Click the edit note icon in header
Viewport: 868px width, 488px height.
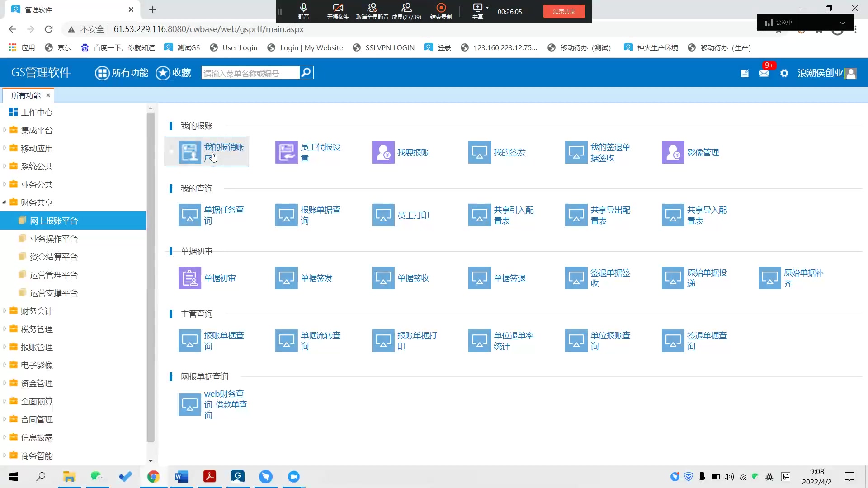coord(745,73)
